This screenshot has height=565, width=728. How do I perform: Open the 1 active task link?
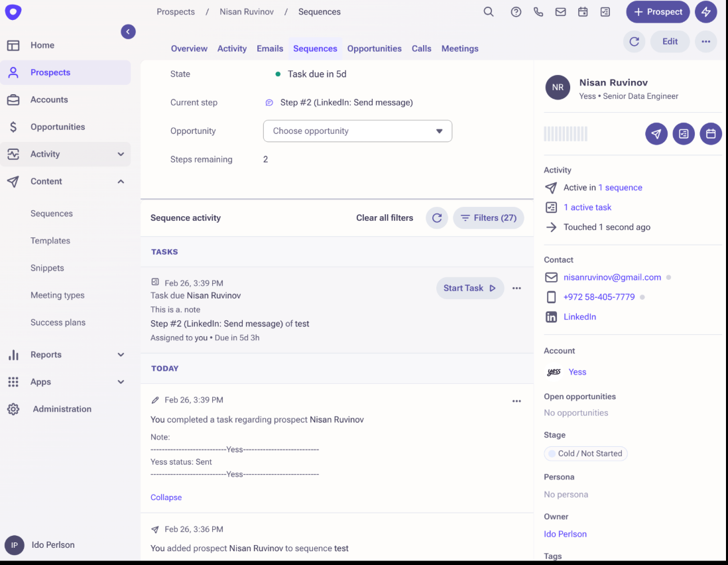pyautogui.click(x=587, y=208)
